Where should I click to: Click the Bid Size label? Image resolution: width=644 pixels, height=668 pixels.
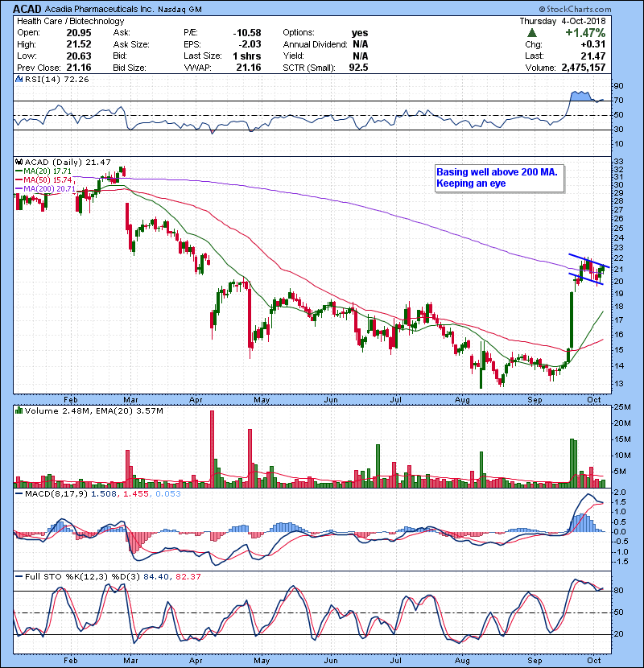coord(130,68)
